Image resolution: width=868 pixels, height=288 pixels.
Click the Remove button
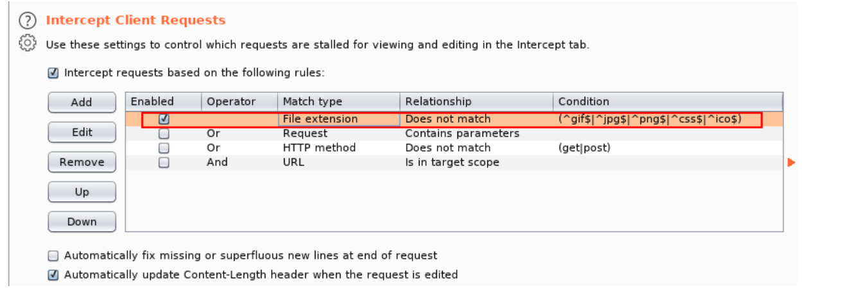point(82,162)
